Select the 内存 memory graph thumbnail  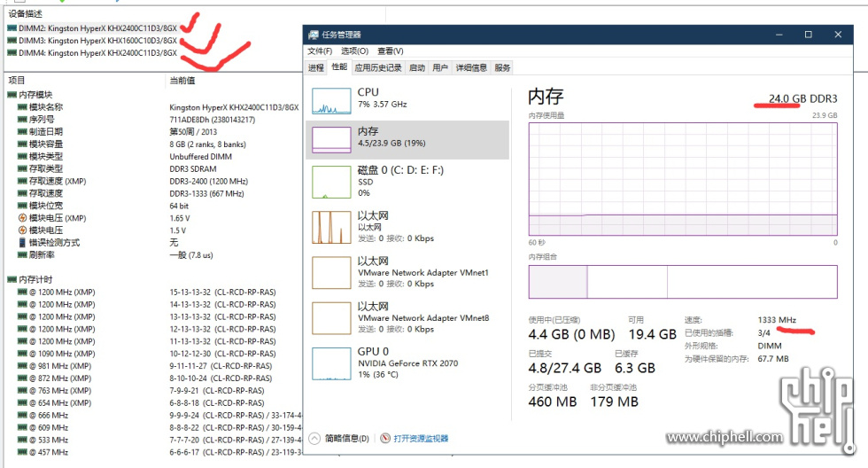click(331, 140)
